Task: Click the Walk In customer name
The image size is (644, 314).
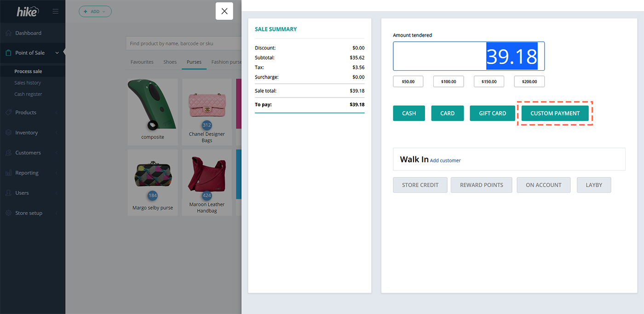Action: pos(414,160)
